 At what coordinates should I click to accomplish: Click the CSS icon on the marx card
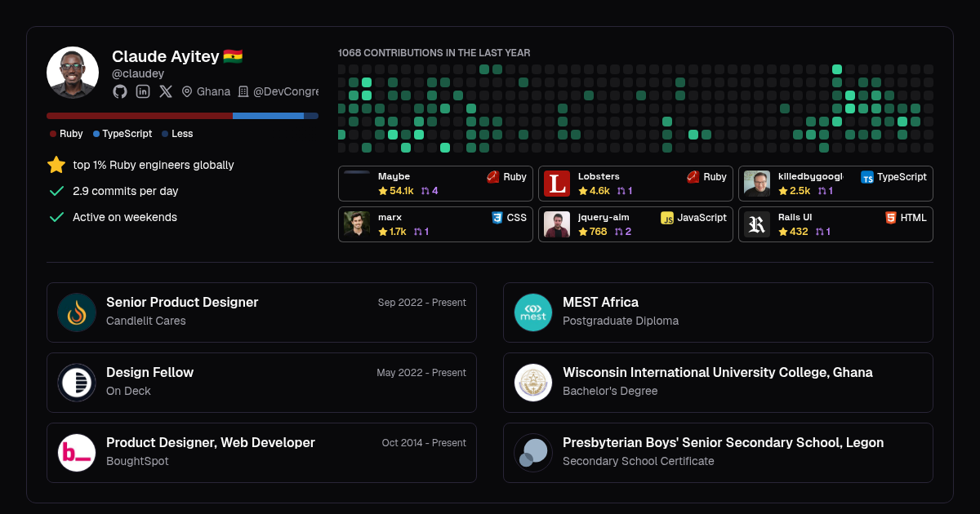(x=497, y=218)
